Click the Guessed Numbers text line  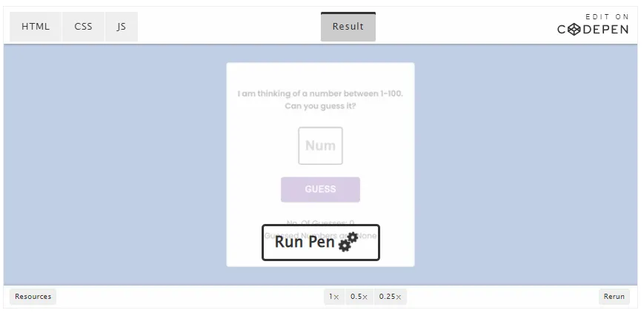pyautogui.click(x=320, y=236)
